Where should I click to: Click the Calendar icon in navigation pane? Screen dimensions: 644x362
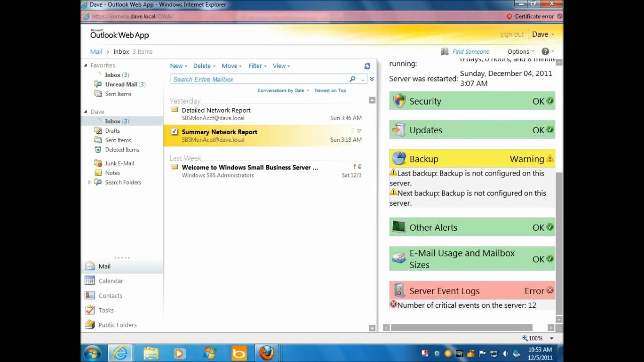click(x=90, y=281)
